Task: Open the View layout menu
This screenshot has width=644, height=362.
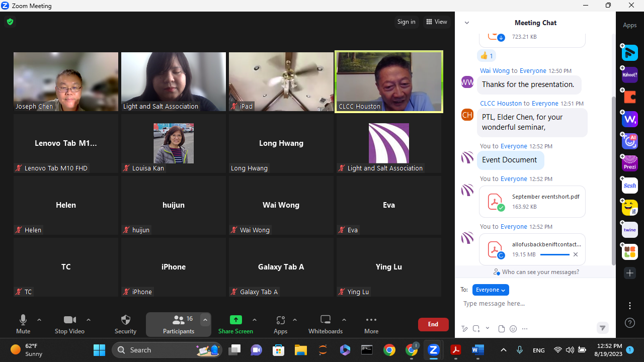Action: coord(436,22)
